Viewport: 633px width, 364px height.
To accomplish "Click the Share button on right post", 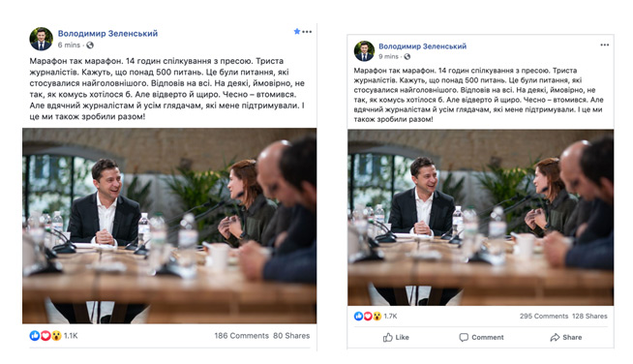I will (566, 337).
